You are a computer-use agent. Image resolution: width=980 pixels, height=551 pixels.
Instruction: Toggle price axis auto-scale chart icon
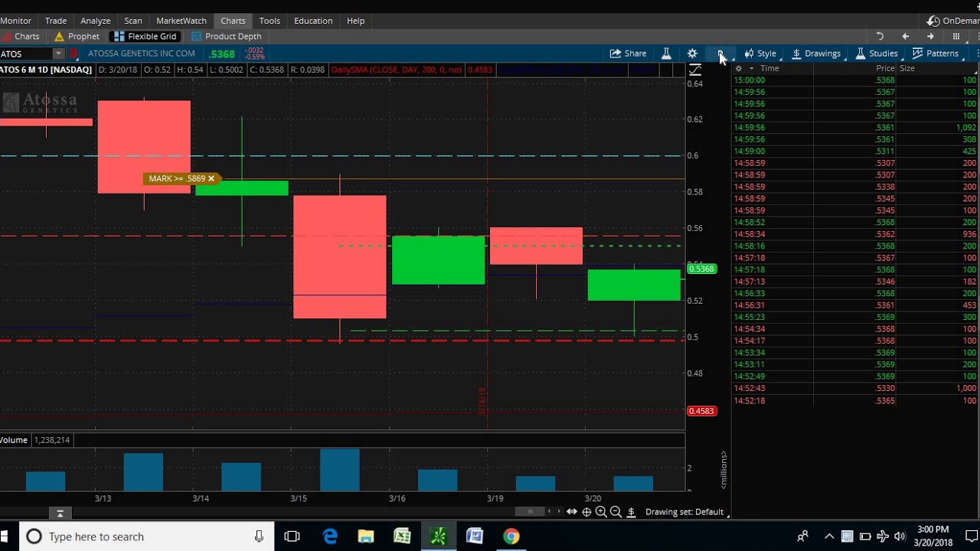coord(695,70)
